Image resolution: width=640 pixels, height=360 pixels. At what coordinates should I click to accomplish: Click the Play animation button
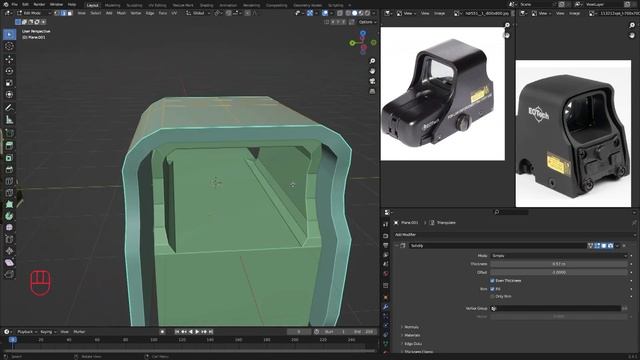tap(197, 332)
